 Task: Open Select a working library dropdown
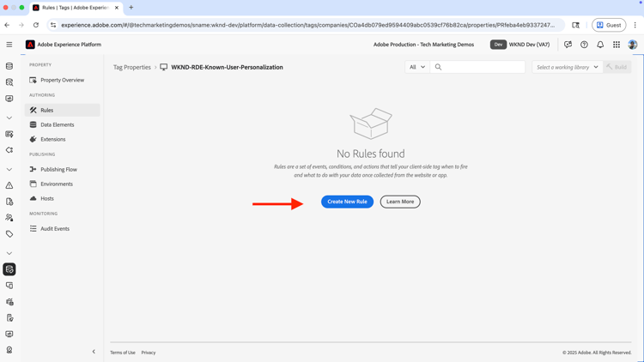tap(568, 67)
